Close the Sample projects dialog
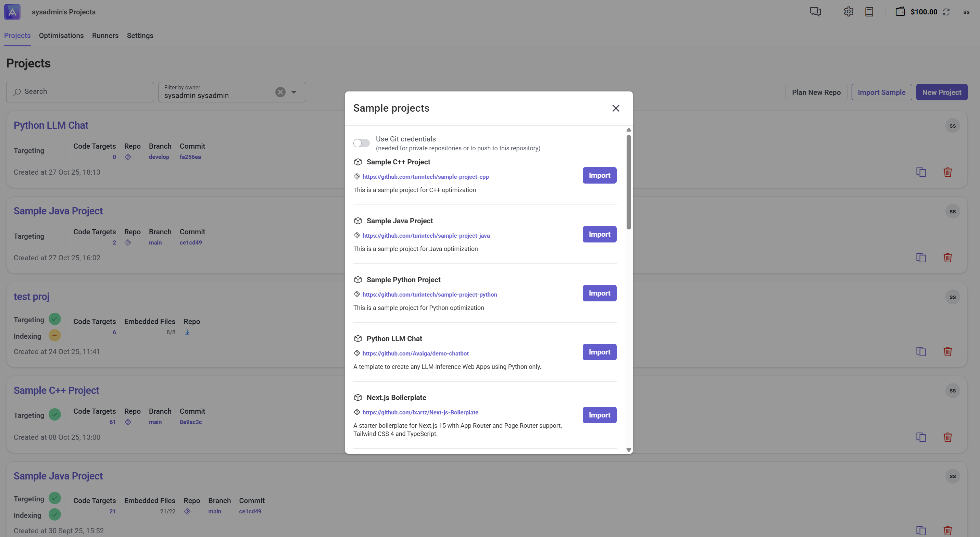980x537 pixels. tap(616, 108)
